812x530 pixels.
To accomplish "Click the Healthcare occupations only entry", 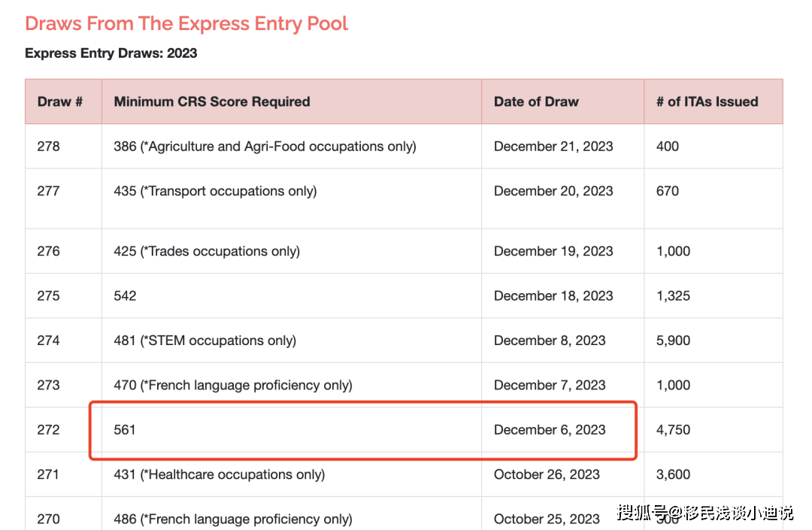I will 220,474.
